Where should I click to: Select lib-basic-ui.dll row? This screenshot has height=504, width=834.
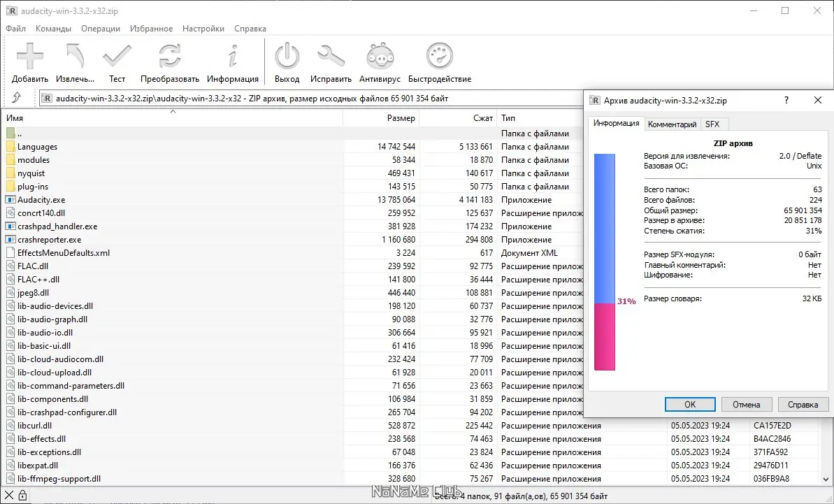[292, 346]
